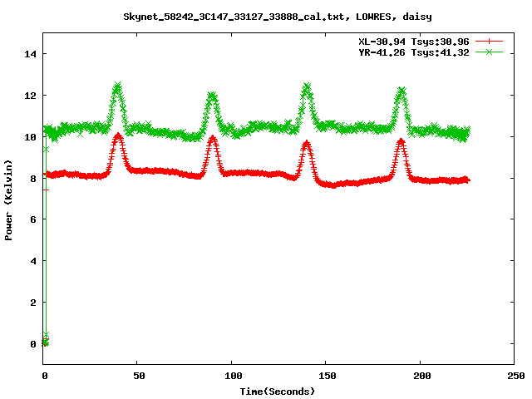Click the y-axis tick label 8
This screenshot has width=532, height=399.
click(x=33, y=179)
